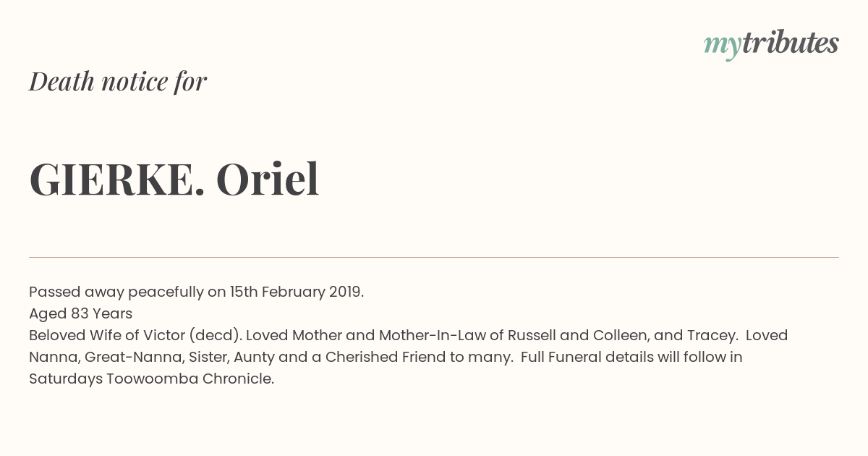This screenshot has height=456, width=868.
Task: Click "Beloved Wife of Victor (decd)" text
Action: [135, 336]
